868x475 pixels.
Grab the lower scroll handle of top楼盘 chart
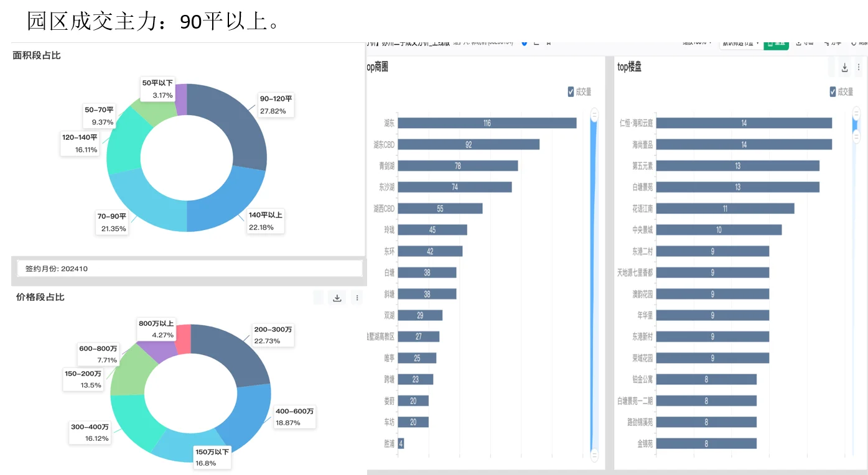click(857, 136)
